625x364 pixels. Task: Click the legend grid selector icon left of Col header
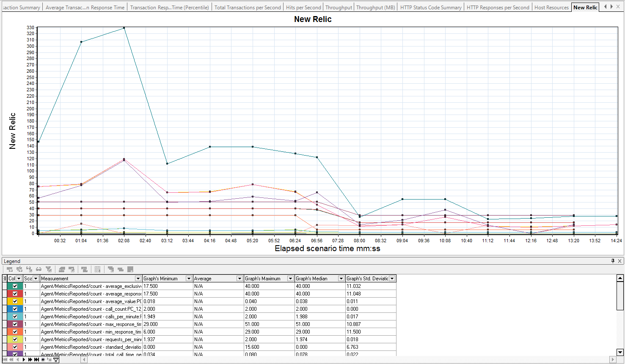5,279
